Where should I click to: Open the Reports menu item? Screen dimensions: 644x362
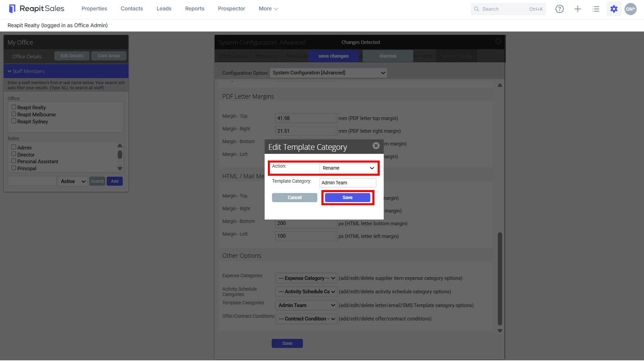194,9
